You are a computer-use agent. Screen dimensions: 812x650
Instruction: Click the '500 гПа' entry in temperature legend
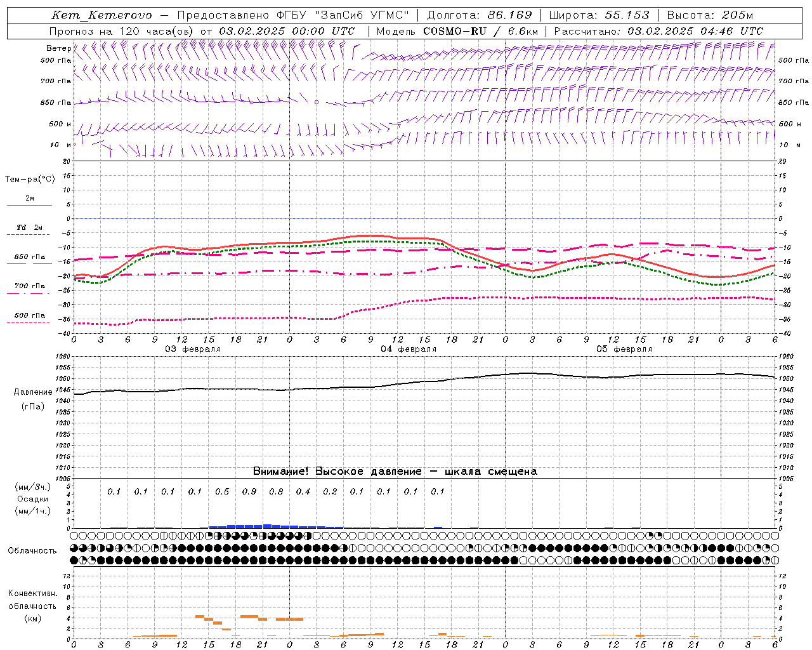30,315
